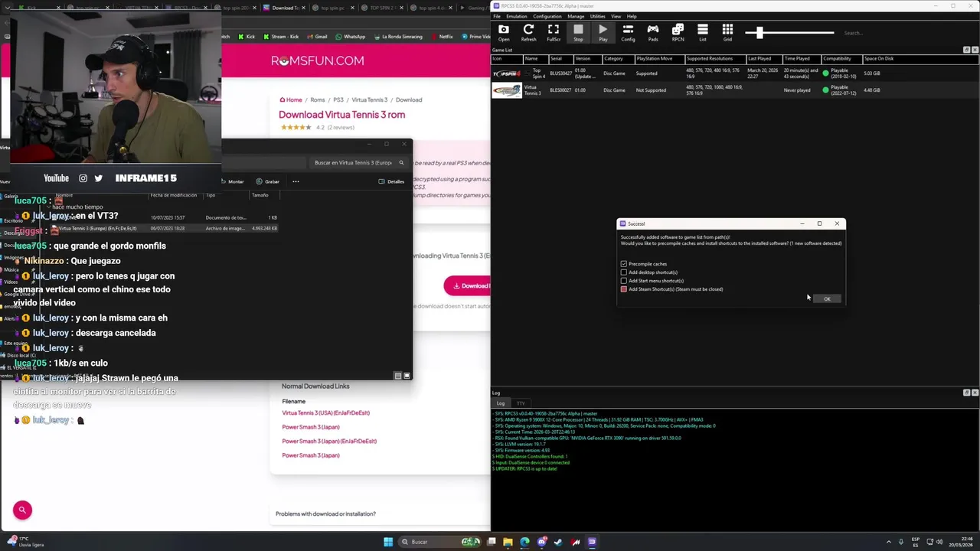Open Power Smash 3 (Japan) (EnJaFrDeEsIt) link
This screenshot has width=980, height=551.
329,441
